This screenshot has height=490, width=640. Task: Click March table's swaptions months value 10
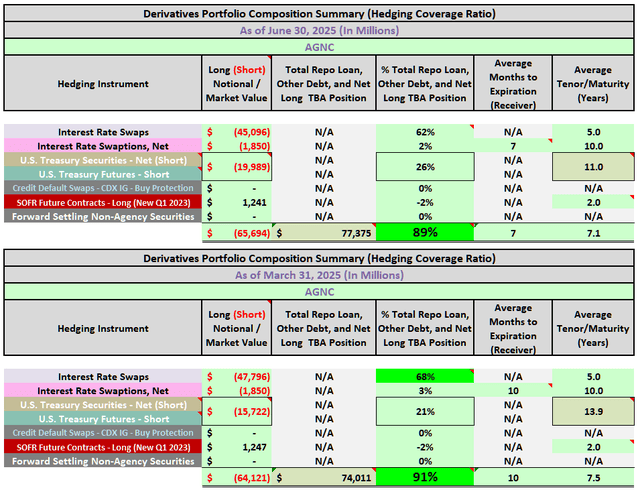tap(513, 391)
